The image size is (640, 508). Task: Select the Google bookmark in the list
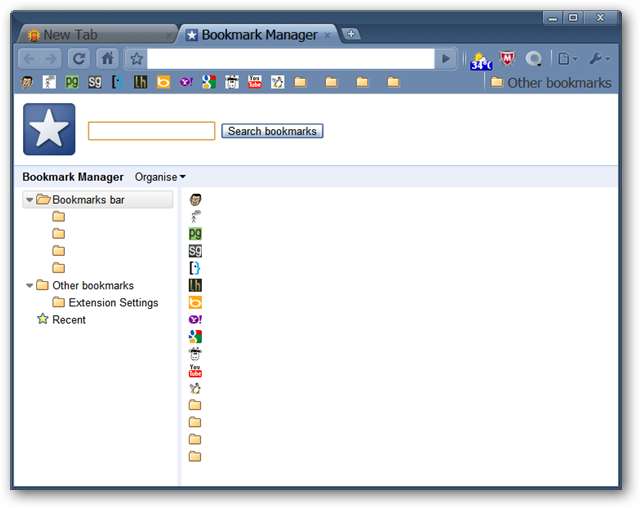point(196,337)
